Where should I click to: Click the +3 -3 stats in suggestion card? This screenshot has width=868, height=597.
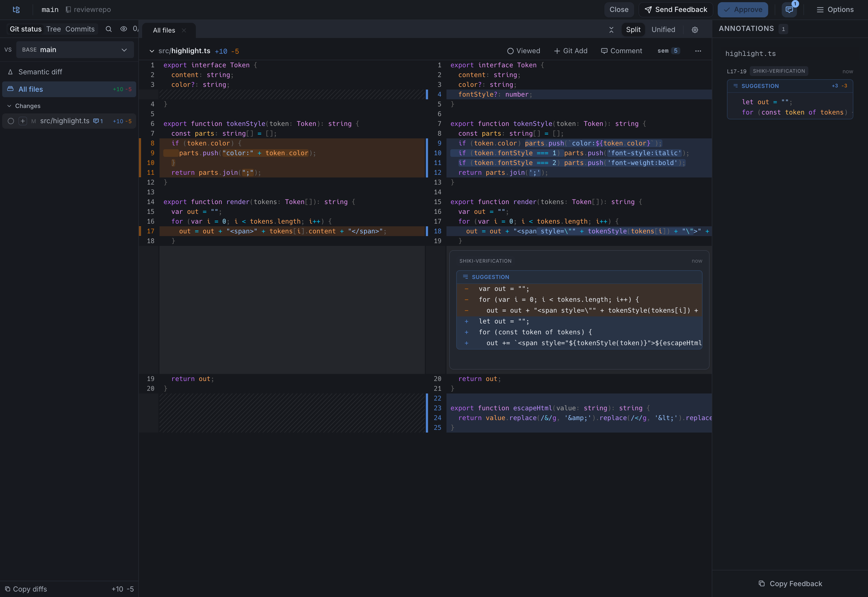tap(839, 86)
